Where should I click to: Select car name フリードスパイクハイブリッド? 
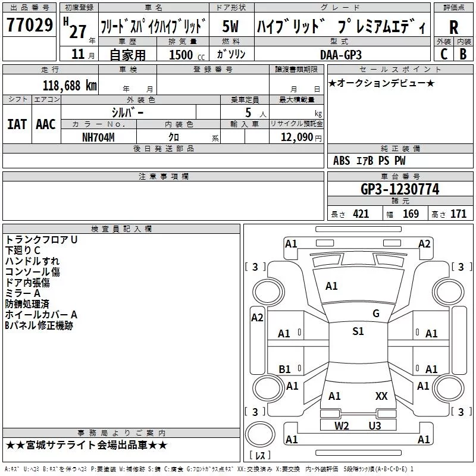click(154, 26)
